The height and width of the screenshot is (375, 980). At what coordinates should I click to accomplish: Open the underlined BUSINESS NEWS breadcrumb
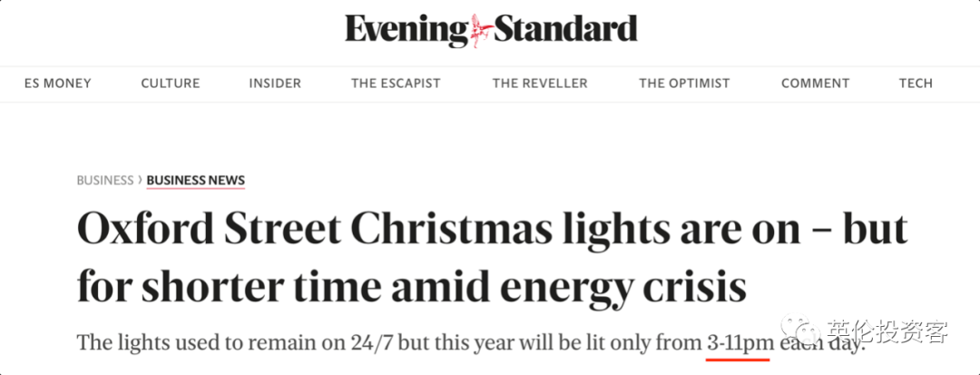tap(196, 181)
